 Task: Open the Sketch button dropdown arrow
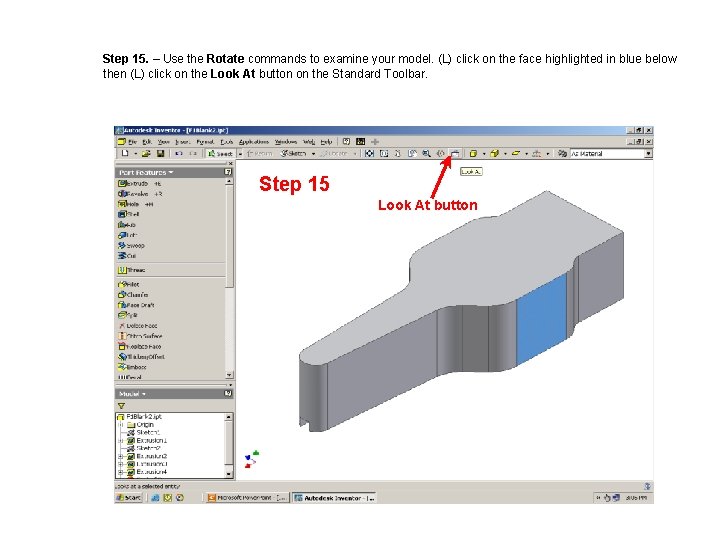click(x=314, y=154)
